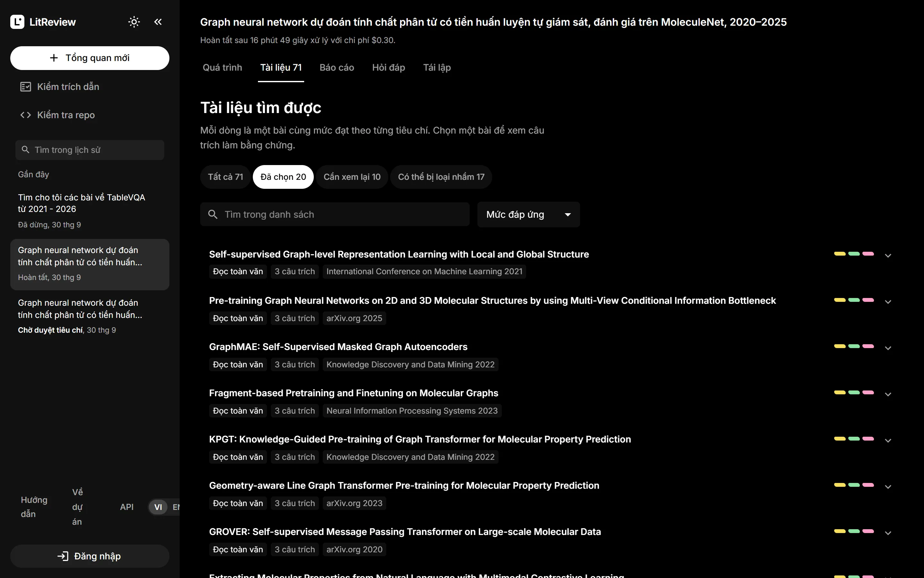Toggle the light/dark theme sun icon

(x=134, y=22)
